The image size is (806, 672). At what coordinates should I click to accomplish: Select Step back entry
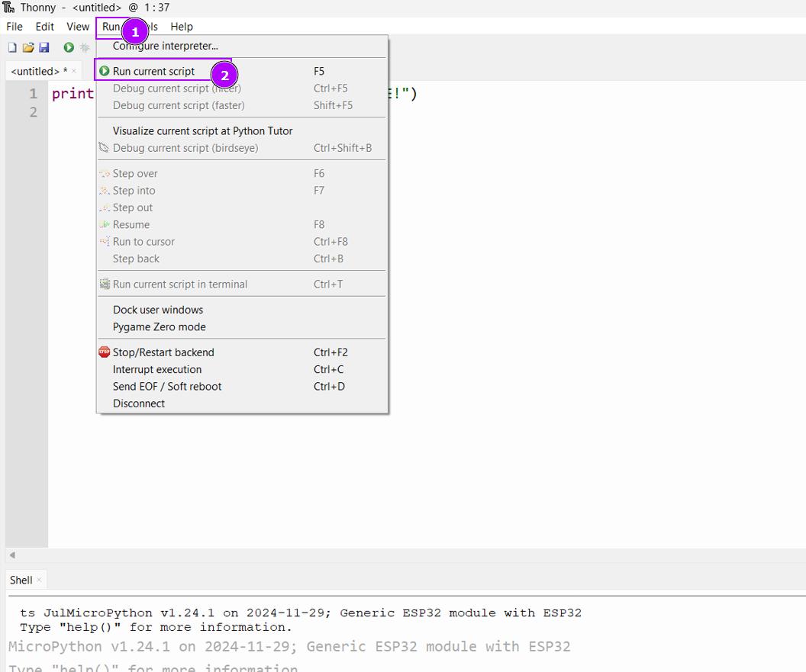(x=242, y=259)
